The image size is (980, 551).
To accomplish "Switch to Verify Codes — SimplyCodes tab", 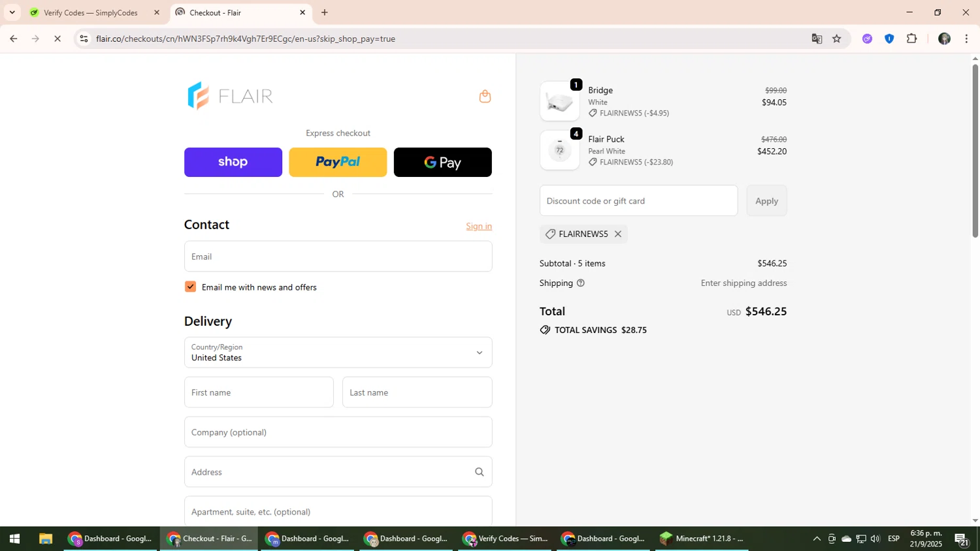I will (91, 12).
